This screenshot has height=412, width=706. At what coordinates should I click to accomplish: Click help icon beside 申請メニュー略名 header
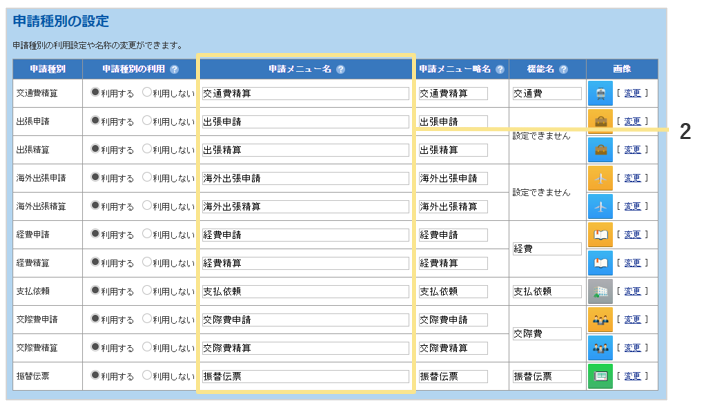[499, 69]
